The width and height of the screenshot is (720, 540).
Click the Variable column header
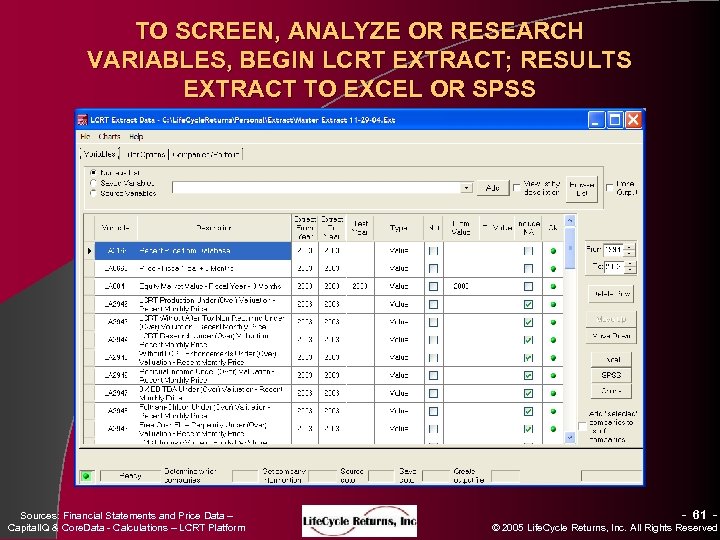pyautogui.click(x=116, y=228)
